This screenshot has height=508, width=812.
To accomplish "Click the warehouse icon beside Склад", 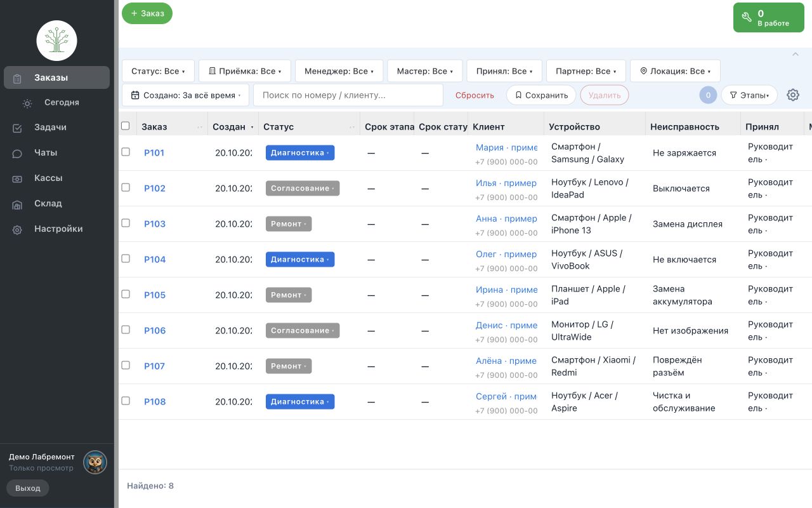I will click(17, 204).
